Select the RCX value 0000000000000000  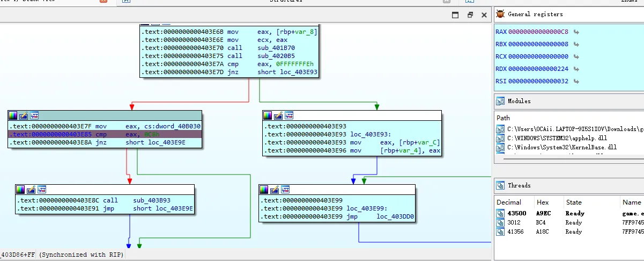(538, 56)
